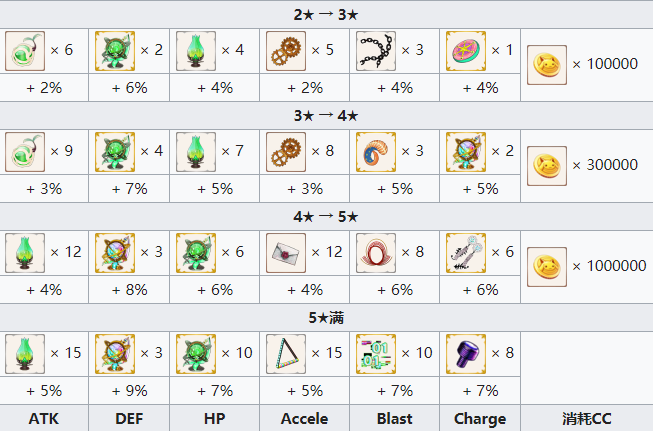This screenshot has width=653, height=431.
Task: Select the bronze gears icon in 2★→3★ row
Action: pyautogui.click(x=286, y=51)
